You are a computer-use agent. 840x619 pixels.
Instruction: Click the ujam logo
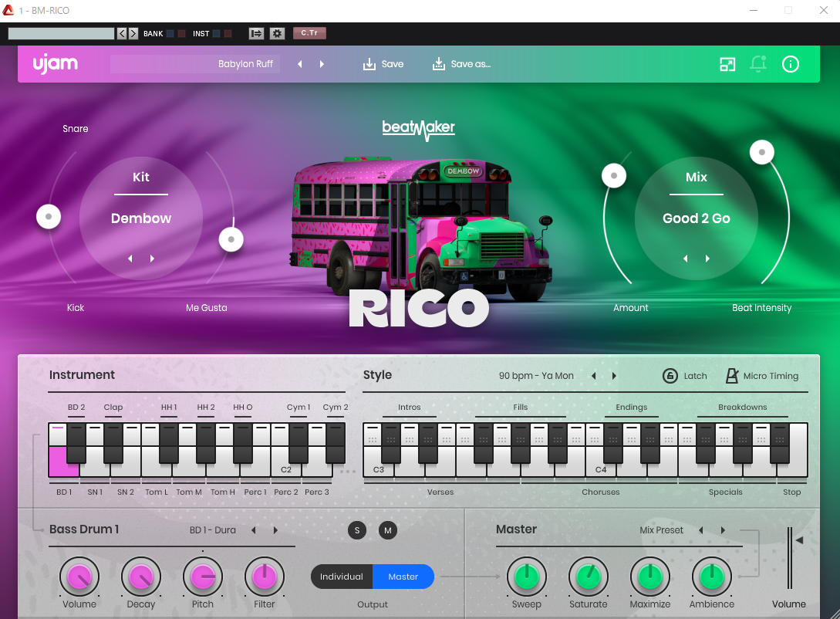point(56,64)
